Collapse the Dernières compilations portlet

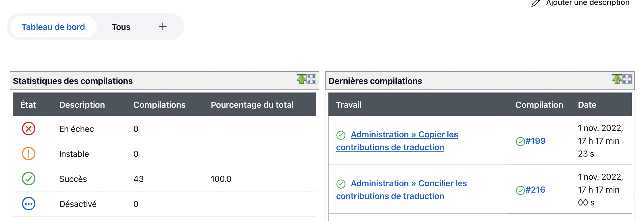coord(617,79)
